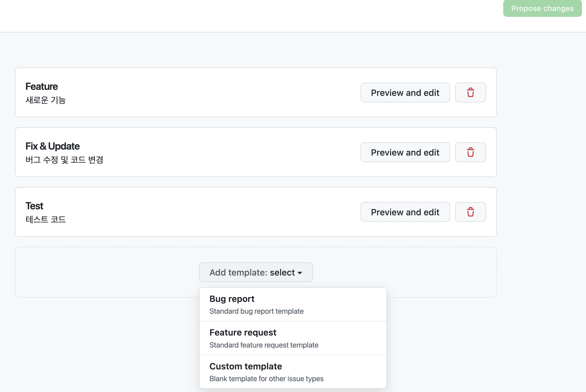Image resolution: width=586 pixels, height=392 pixels.
Task: Click the '버그 수정 및 코드 변경' description
Action: [64, 160]
